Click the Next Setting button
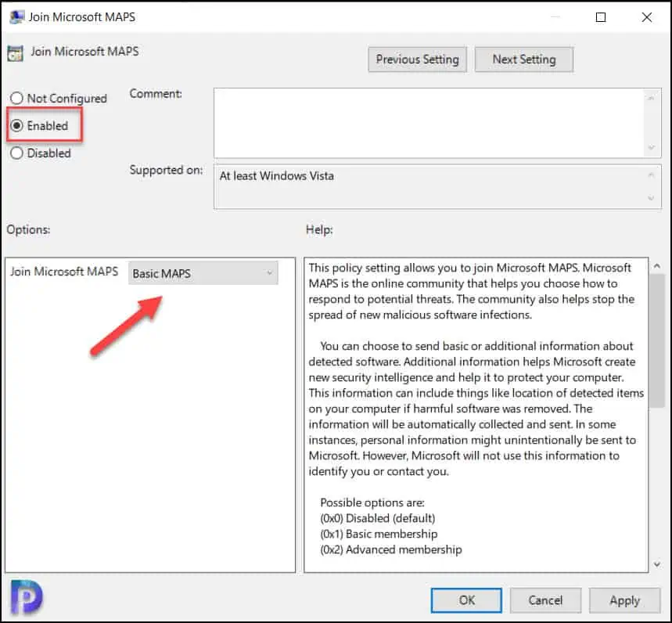This screenshot has width=672, height=623. (524, 59)
